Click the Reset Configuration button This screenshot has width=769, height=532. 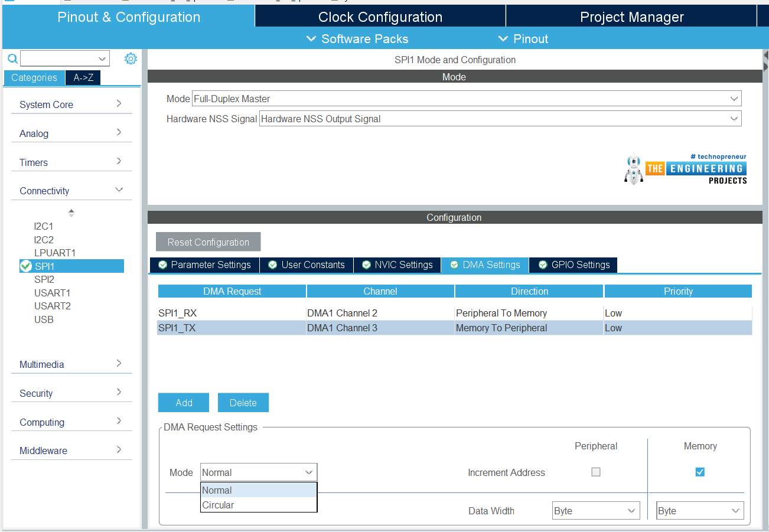pyautogui.click(x=208, y=242)
